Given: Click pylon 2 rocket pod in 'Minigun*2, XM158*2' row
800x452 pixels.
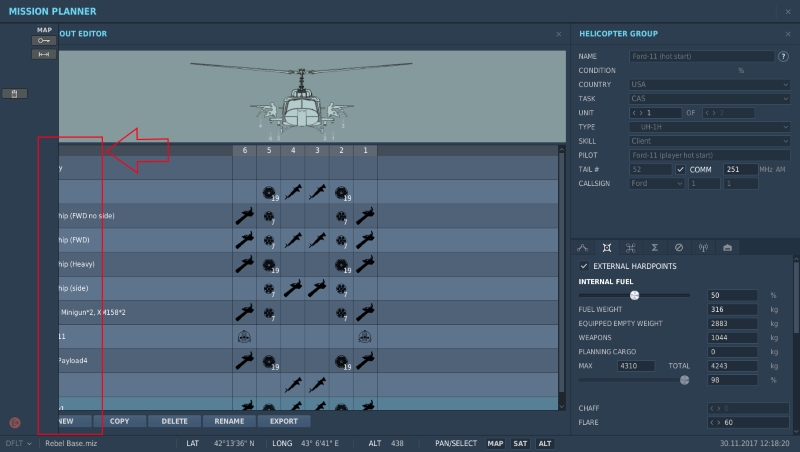Looking at the screenshot, I should (341, 314).
